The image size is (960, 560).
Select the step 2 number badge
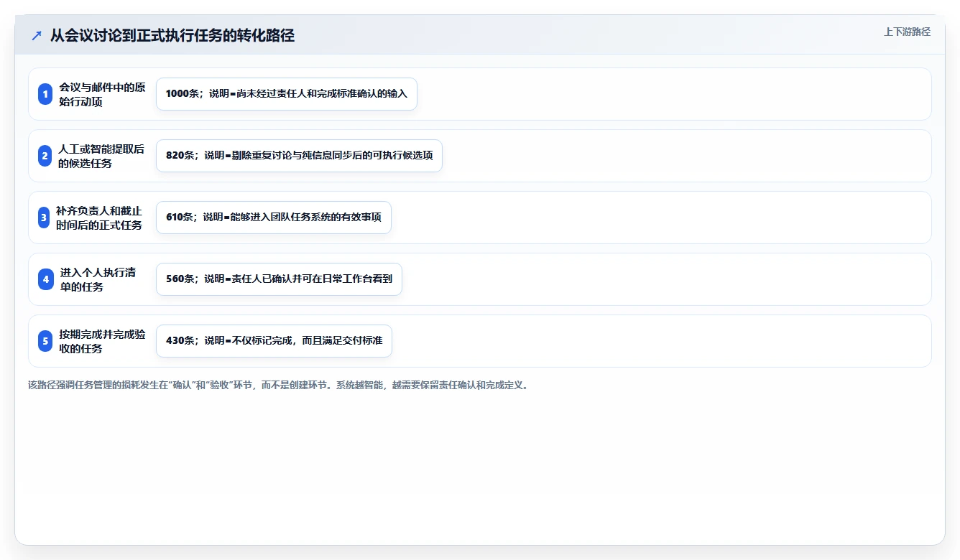click(x=45, y=156)
